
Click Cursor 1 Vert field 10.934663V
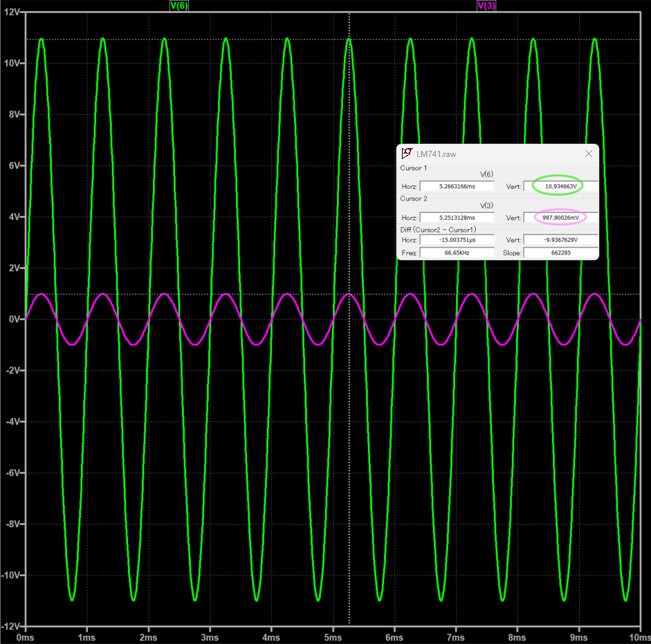[x=561, y=187]
